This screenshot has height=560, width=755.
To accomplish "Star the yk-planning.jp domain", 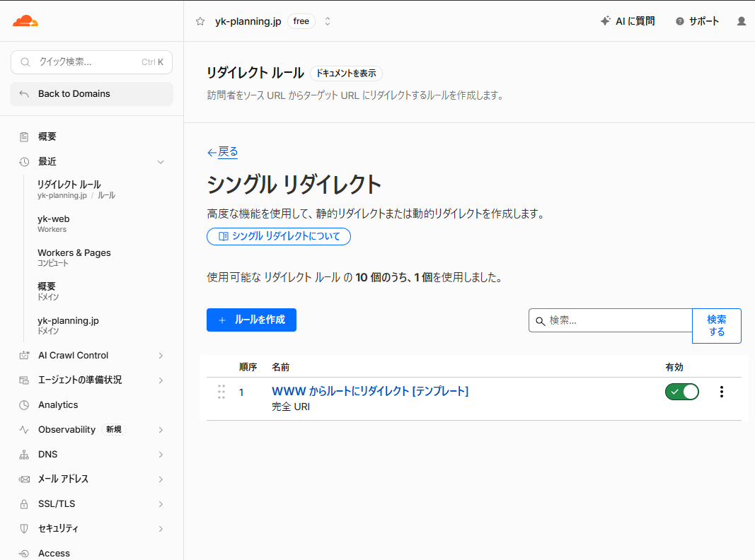I will tap(200, 21).
